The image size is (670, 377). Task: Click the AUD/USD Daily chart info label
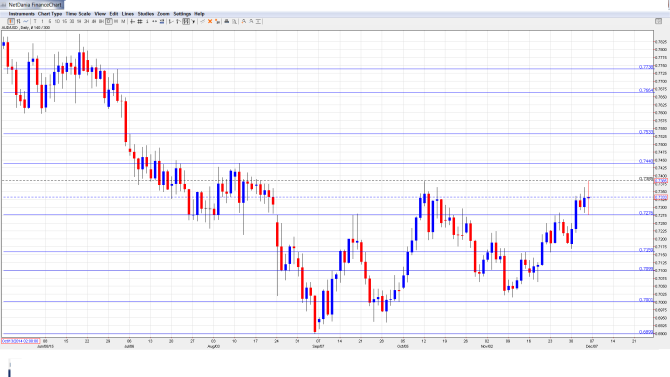pos(26,27)
